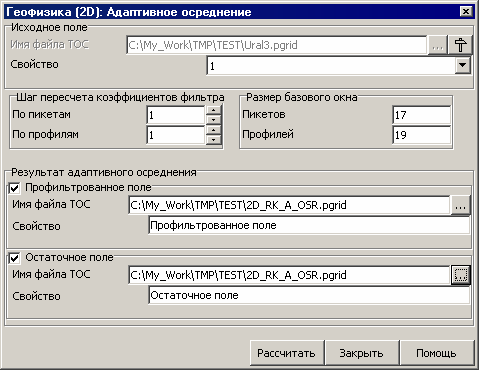This screenshot has height=370, width=479.
Task: Increase По пикетам step value
Action: [x=213, y=110]
